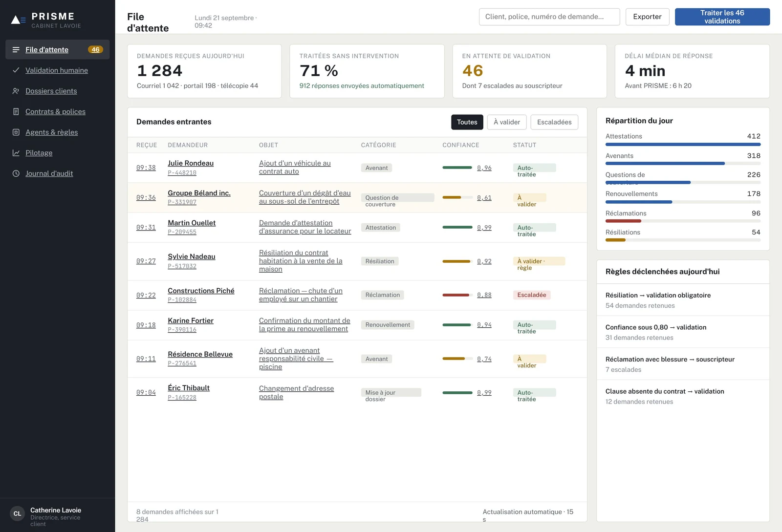Screen dimensions: 782x532
Task: Click the Journal d'audit clock icon
Action: 16,173
